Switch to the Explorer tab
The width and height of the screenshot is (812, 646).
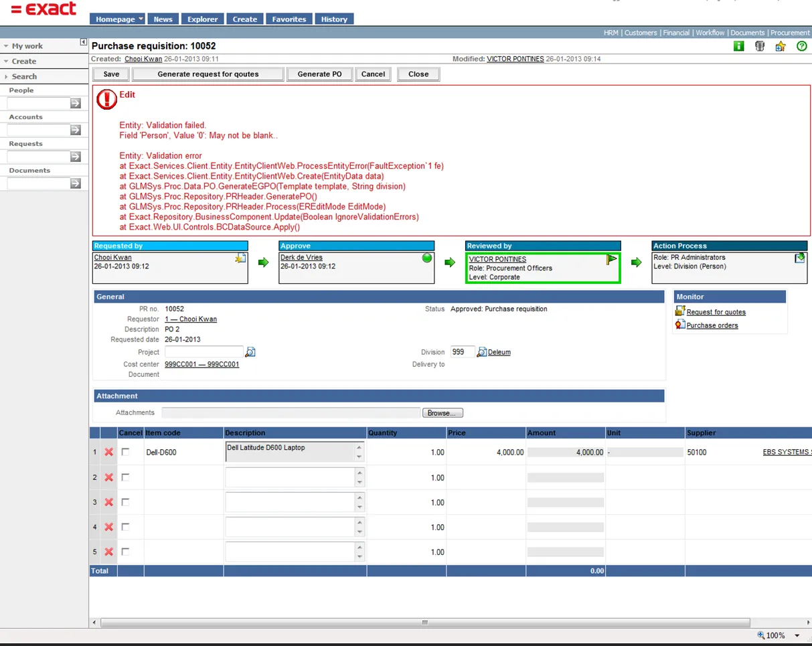pos(202,19)
